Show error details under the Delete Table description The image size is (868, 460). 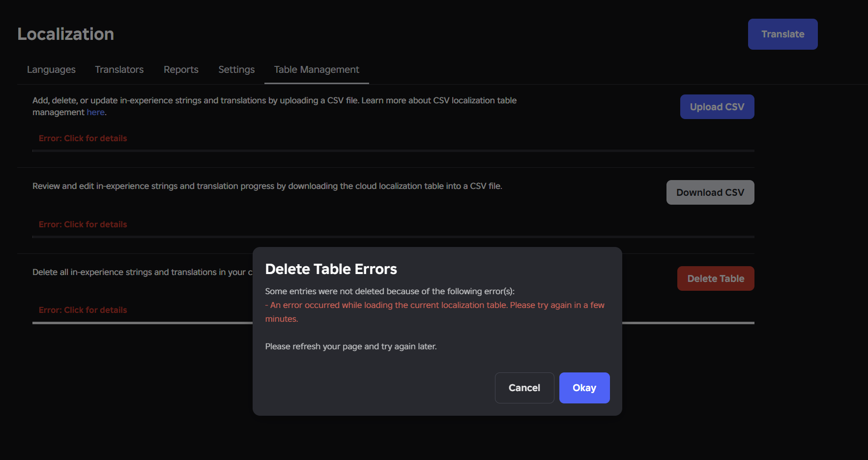point(83,310)
